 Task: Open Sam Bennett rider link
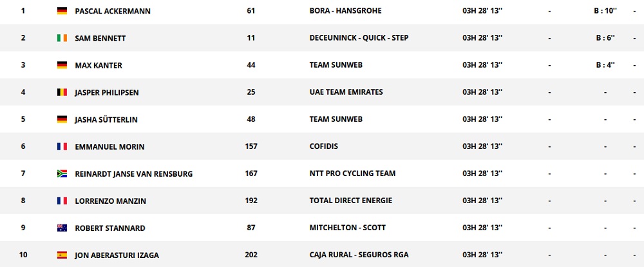click(x=100, y=39)
